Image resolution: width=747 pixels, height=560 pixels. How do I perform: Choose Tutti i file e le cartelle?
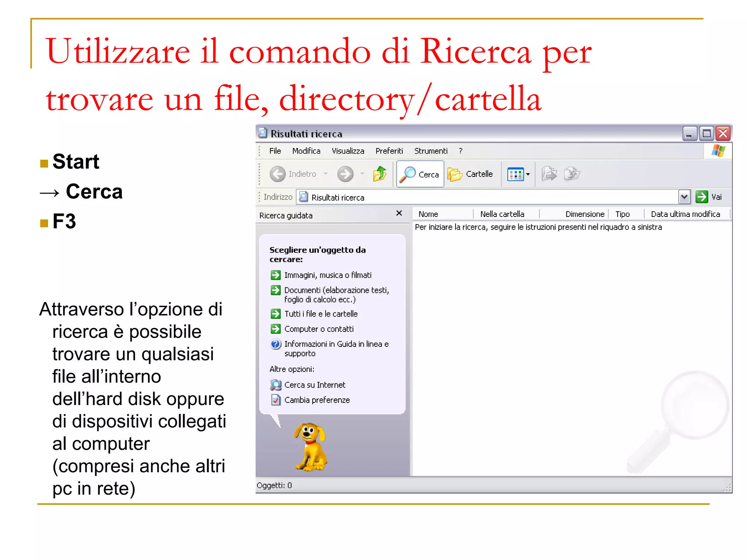pyautogui.click(x=321, y=314)
